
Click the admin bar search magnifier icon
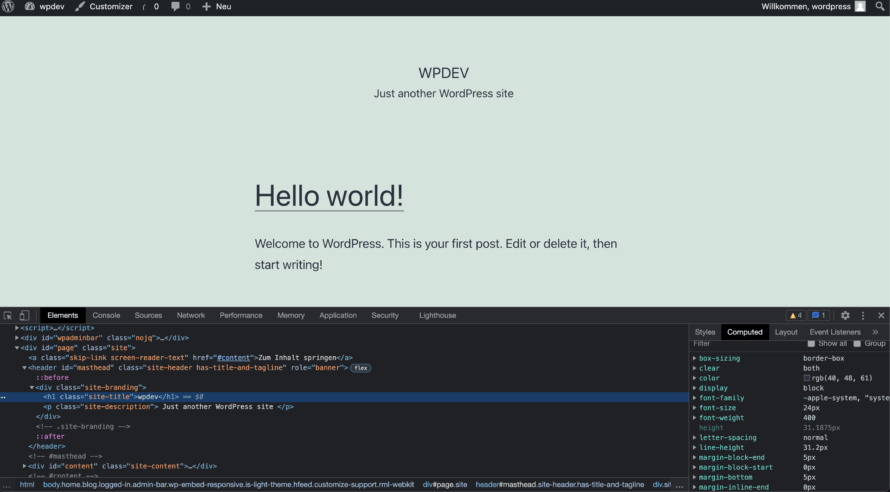(880, 6)
